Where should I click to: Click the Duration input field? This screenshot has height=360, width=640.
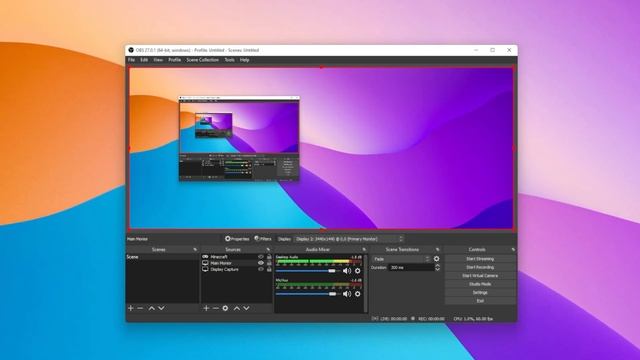click(411, 268)
